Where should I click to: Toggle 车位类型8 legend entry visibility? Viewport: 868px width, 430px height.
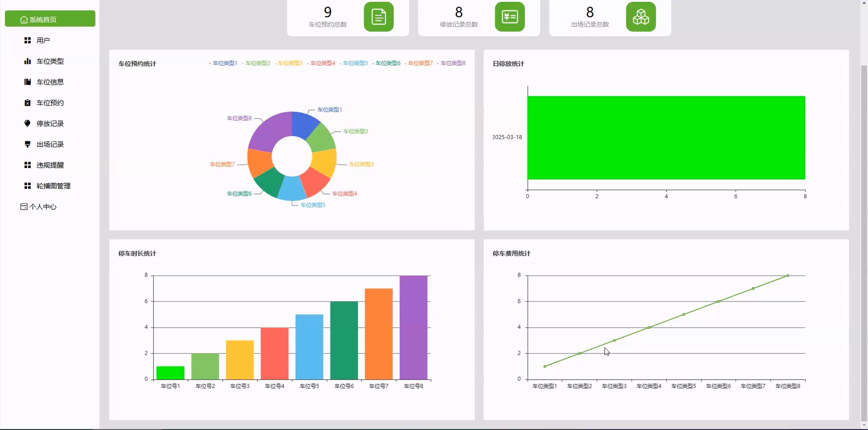452,63
